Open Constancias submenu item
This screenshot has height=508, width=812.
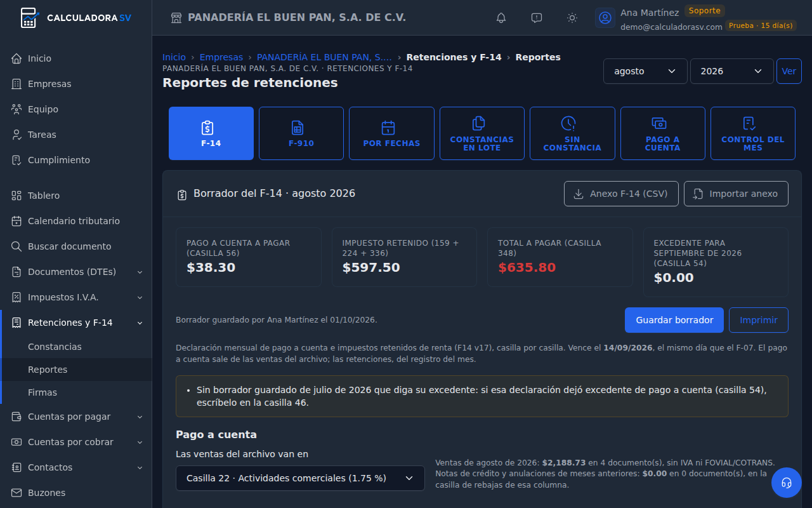(76, 347)
